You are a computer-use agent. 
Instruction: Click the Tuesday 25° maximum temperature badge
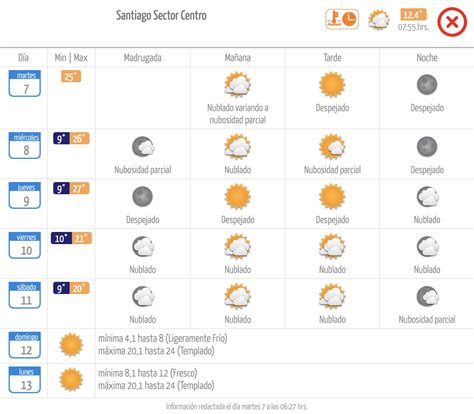71,76
